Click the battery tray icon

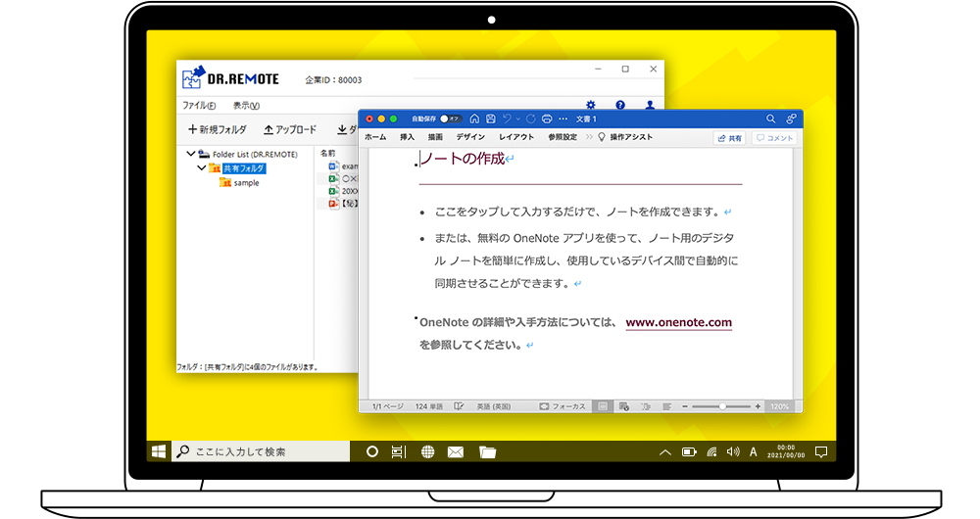coord(689,451)
